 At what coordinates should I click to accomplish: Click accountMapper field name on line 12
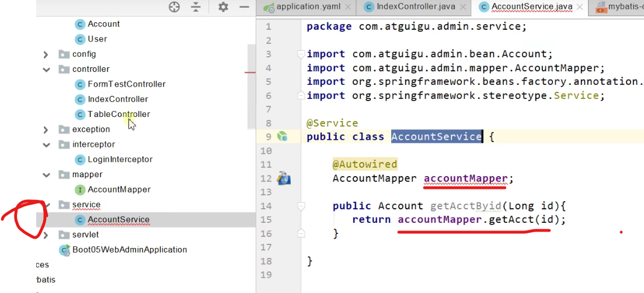click(x=466, y=178)
